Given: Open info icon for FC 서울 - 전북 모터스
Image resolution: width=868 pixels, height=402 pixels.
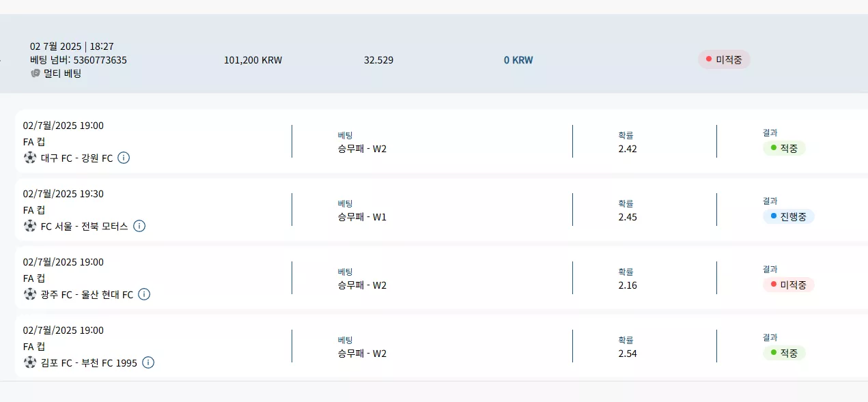Looking at the screenshot, I should [x=139, y=226].
